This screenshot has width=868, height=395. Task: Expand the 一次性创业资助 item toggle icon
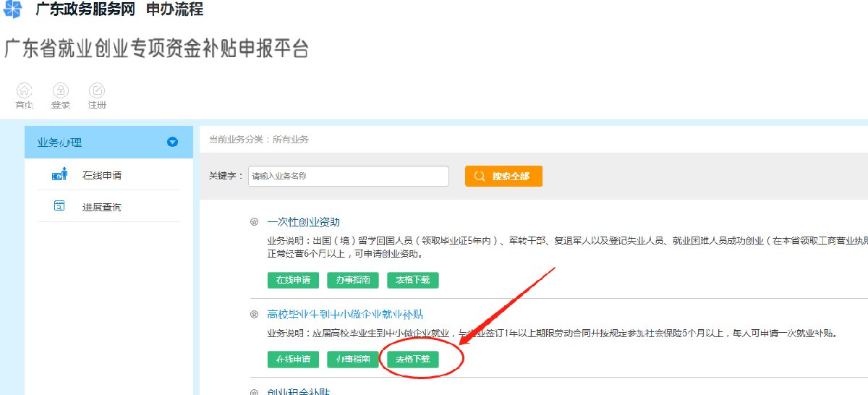254,222
